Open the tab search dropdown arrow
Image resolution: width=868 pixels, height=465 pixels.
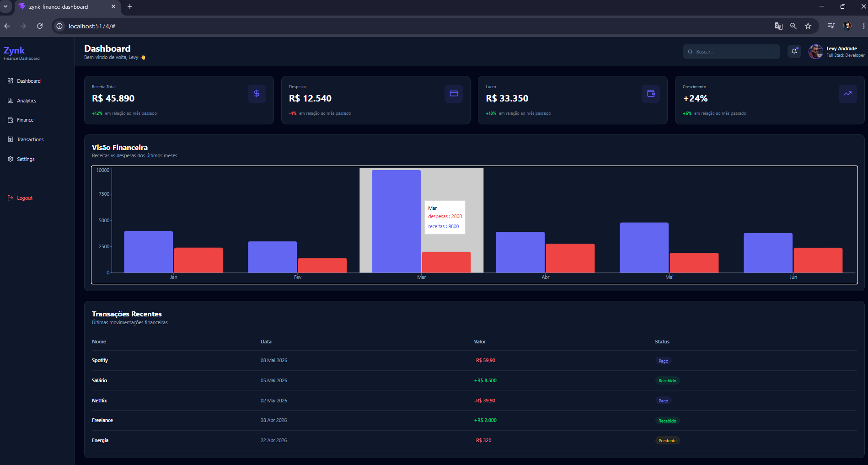coord(5,6)
